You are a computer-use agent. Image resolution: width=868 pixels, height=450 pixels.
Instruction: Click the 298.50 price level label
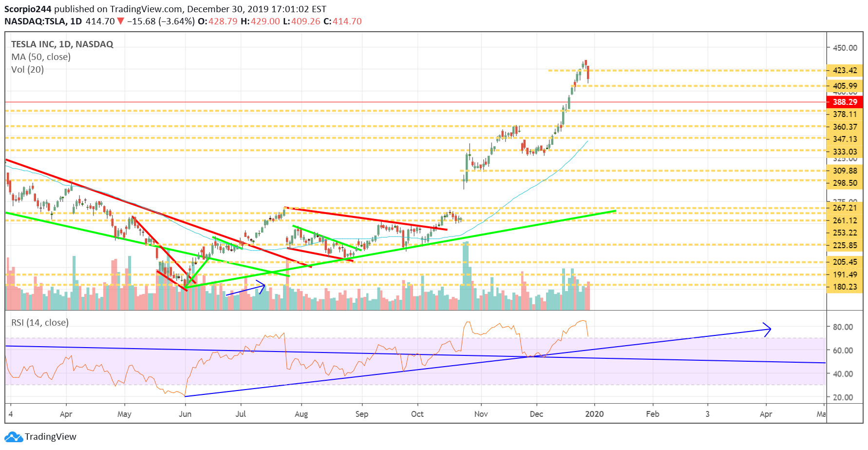click(x=845, y=183)
